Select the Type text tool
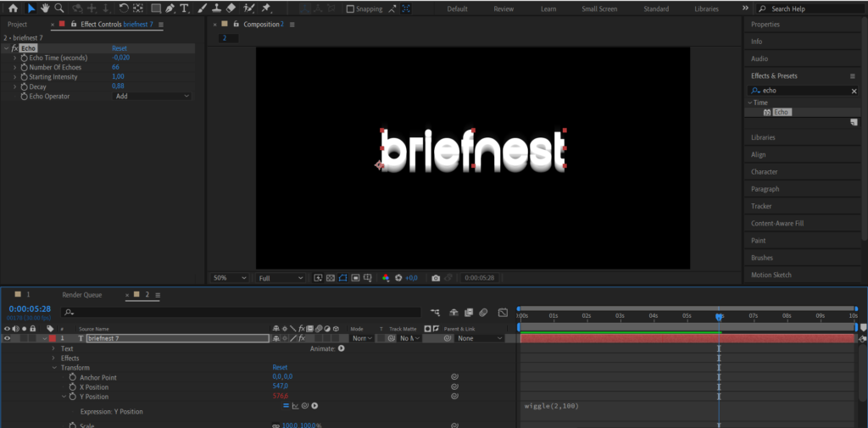Viewport: 868px width, 428px height. [x=184, y=8]
